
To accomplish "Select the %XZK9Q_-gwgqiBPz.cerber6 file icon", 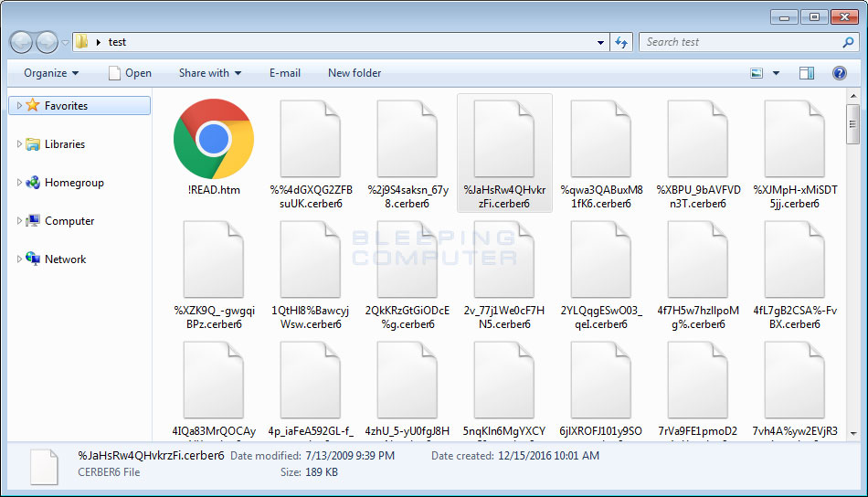I will tap(214, 259).
